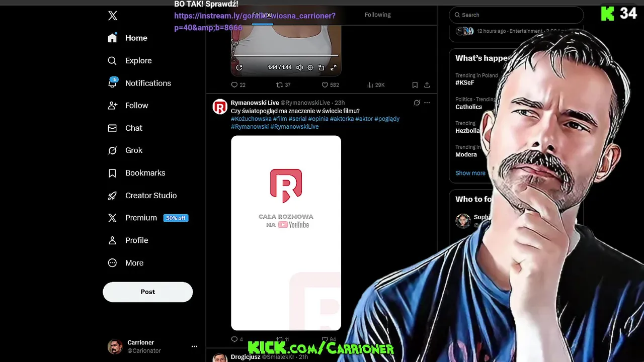View analytics showing 29K views
644x362 pixels.
[x=376, y=85]
